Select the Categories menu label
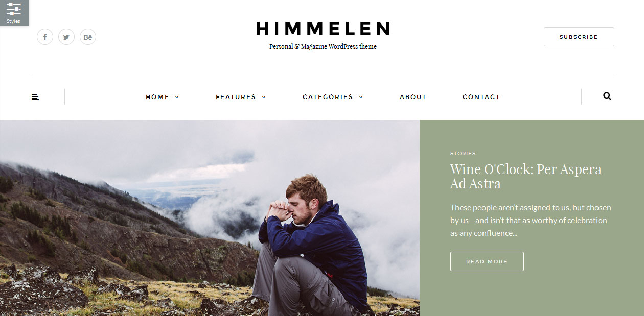644x316 pixels. tap(328, 97)
